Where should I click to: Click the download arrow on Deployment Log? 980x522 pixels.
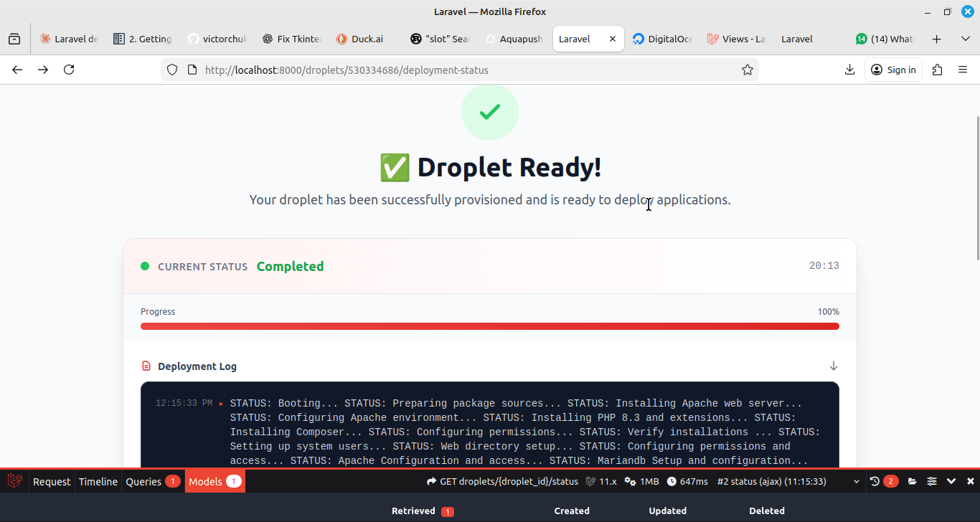coord(833,366)
